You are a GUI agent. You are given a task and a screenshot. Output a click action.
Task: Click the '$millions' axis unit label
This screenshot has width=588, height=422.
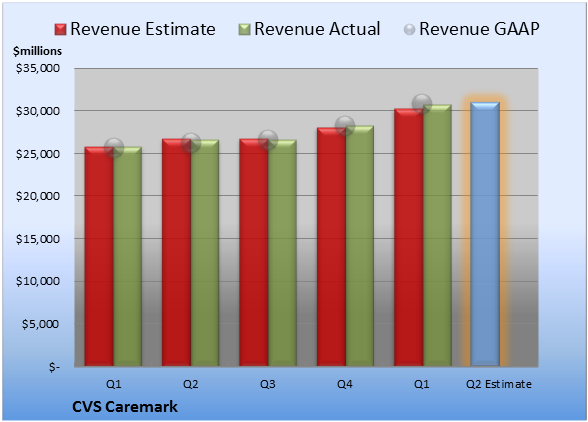click(x=37, y=51)
